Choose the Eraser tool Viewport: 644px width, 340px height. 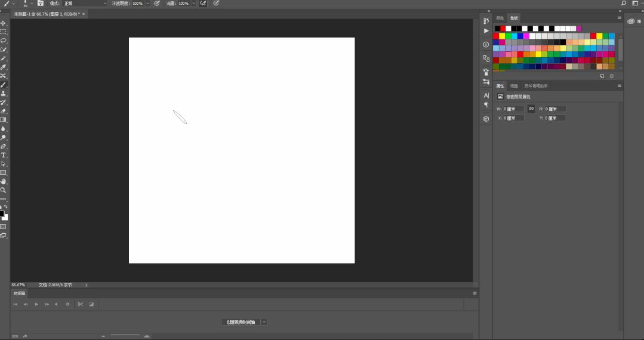pyautogui.click(x=4, y=111)
